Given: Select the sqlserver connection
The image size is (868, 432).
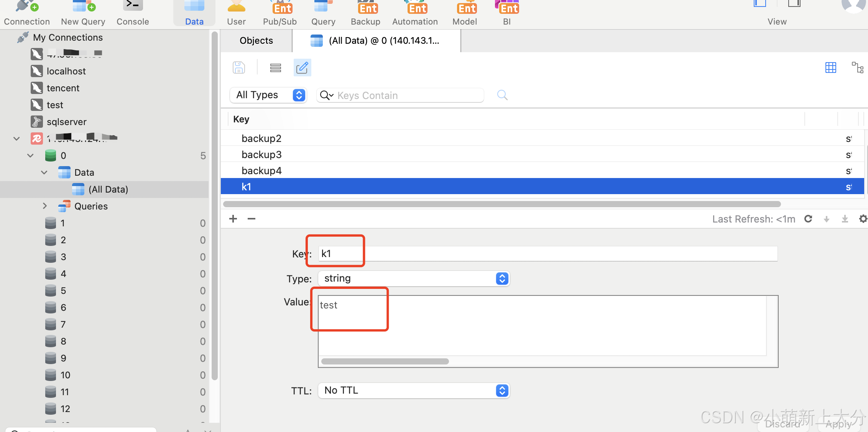Looking at the screenshot, I should [66, 122].
